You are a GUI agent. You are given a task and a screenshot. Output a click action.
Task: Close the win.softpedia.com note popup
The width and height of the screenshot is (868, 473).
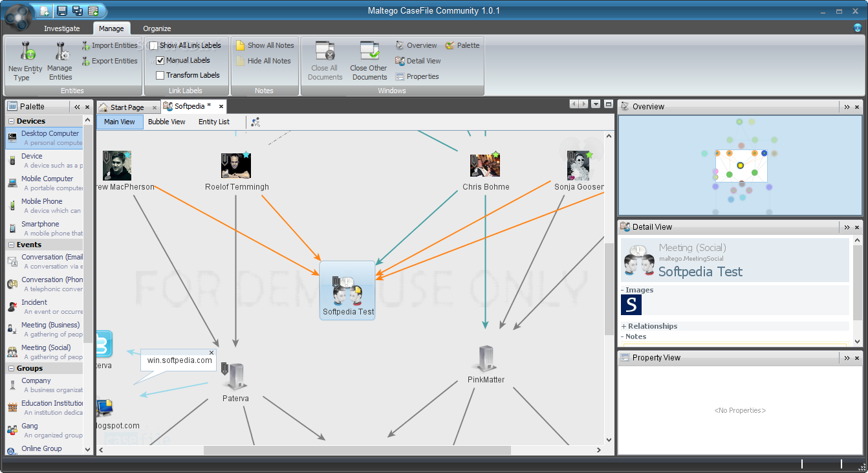211,353
